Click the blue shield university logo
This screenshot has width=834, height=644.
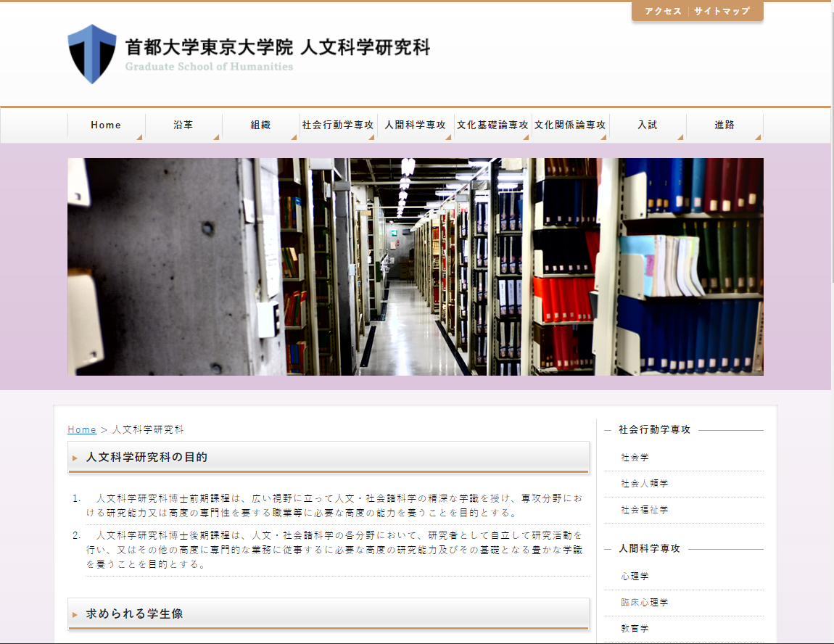(92, 54)
